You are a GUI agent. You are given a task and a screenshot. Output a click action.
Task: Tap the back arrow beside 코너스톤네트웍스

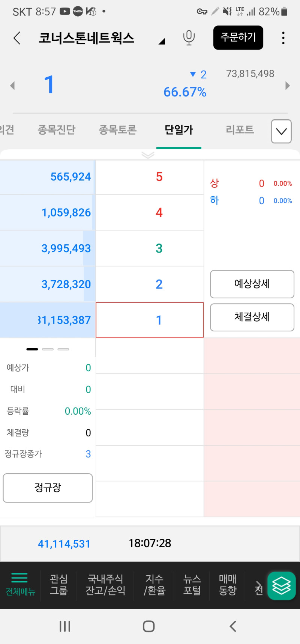17,38
